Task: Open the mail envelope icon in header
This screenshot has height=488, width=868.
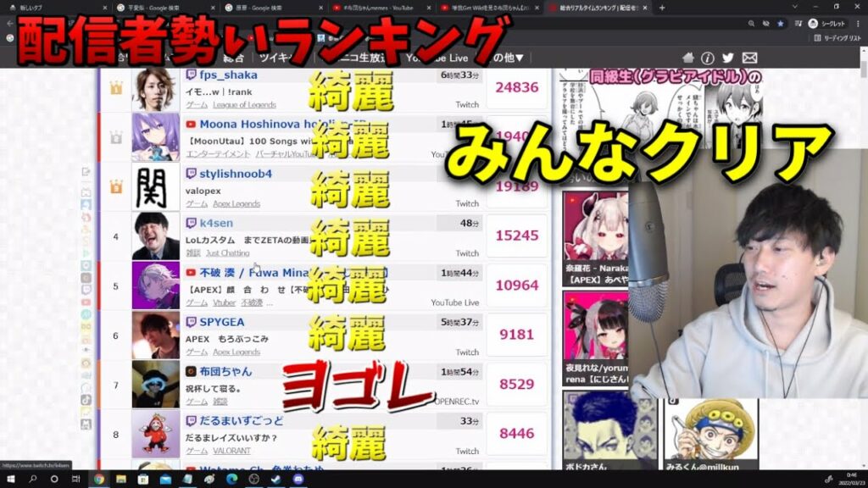Action: pyautogui.click(x=749, y=58)
